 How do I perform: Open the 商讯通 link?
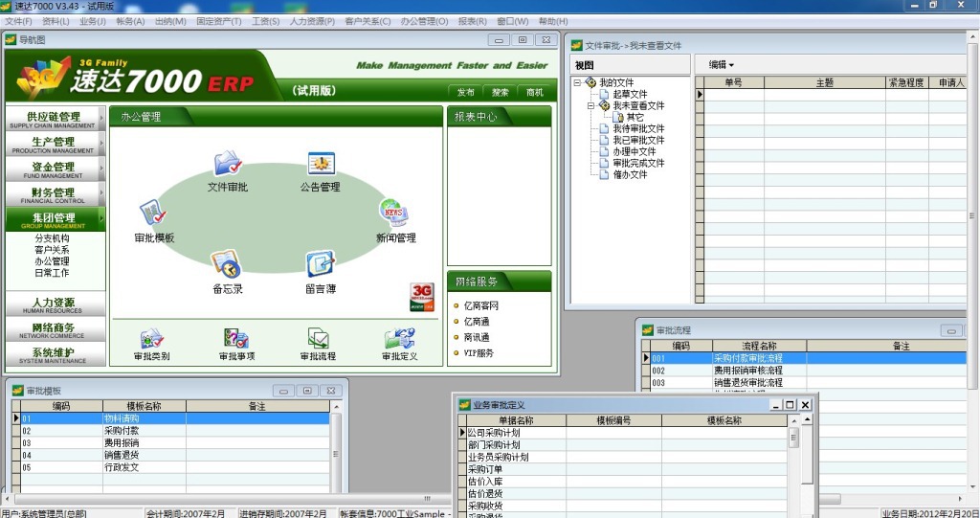tap(477, 337)
